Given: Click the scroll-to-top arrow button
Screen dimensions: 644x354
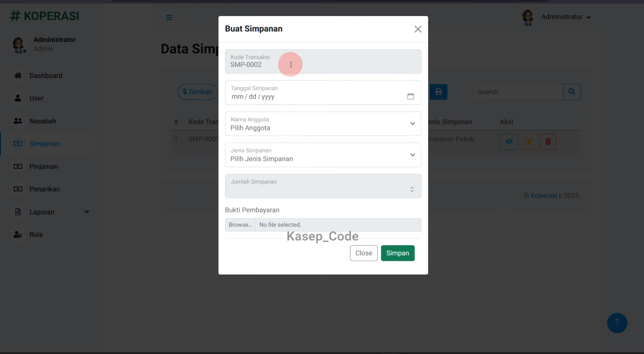Looking at the screenshot, I should (x=617, y=323).
